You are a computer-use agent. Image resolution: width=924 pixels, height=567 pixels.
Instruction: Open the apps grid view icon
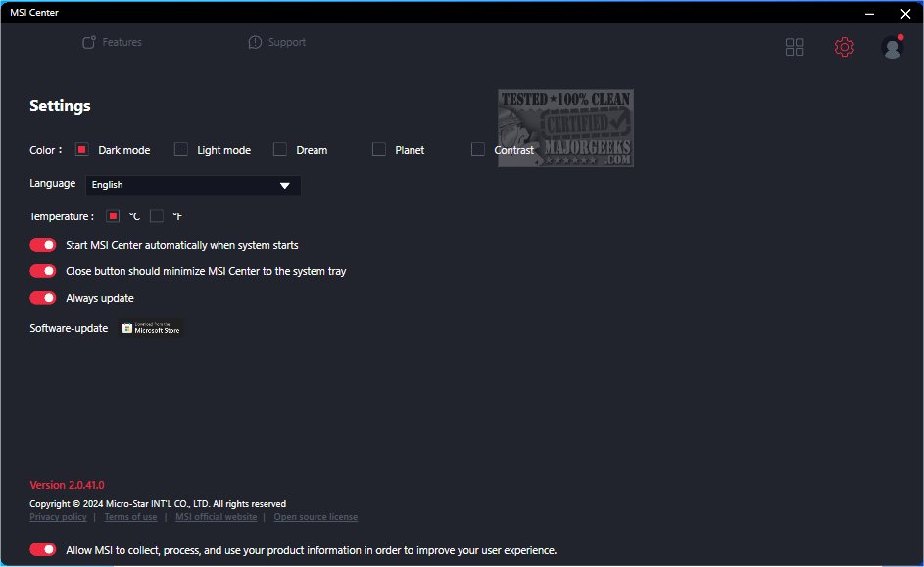pos(795,47)
